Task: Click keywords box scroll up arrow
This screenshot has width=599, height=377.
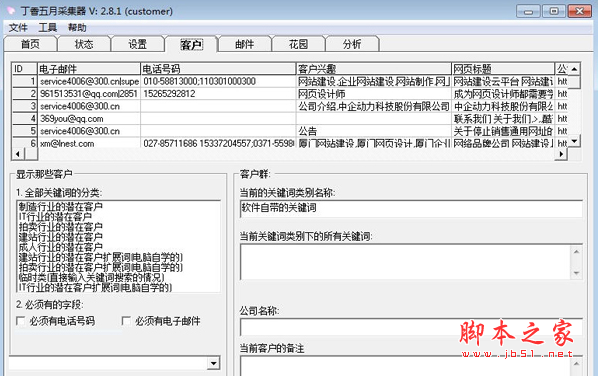Action: [x=576, y=252]
